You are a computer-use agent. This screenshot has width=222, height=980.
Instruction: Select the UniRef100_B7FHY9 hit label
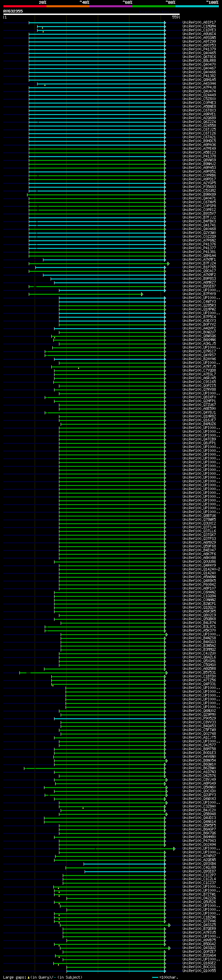[199, 294]
